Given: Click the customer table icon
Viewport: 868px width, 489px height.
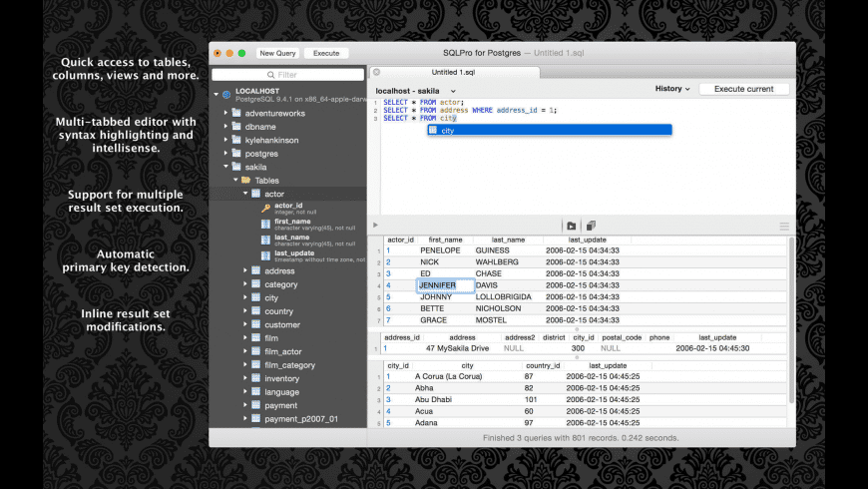Looking at the screenshot, I should (255, 324).
